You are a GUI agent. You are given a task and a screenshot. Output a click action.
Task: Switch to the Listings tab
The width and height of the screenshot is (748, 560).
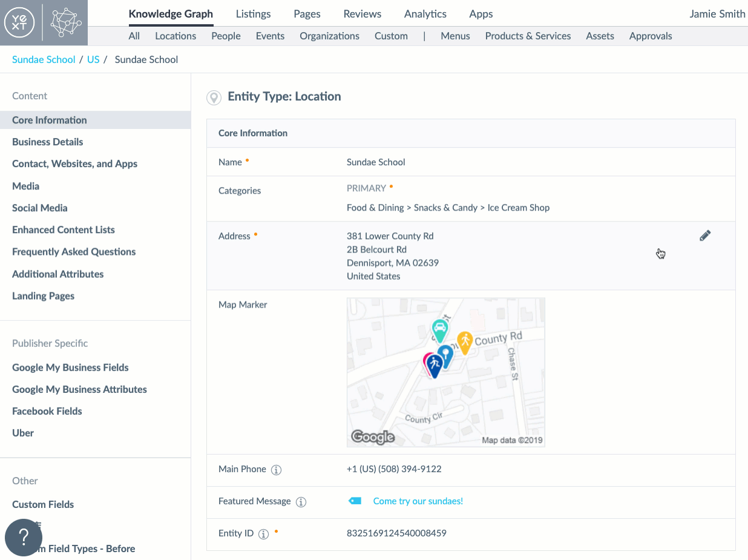click(254, 14)
